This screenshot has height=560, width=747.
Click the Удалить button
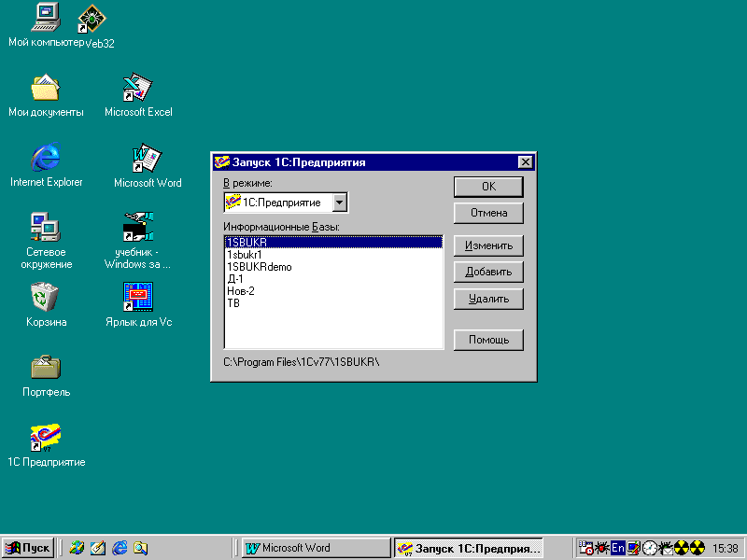tap(488, 299)
